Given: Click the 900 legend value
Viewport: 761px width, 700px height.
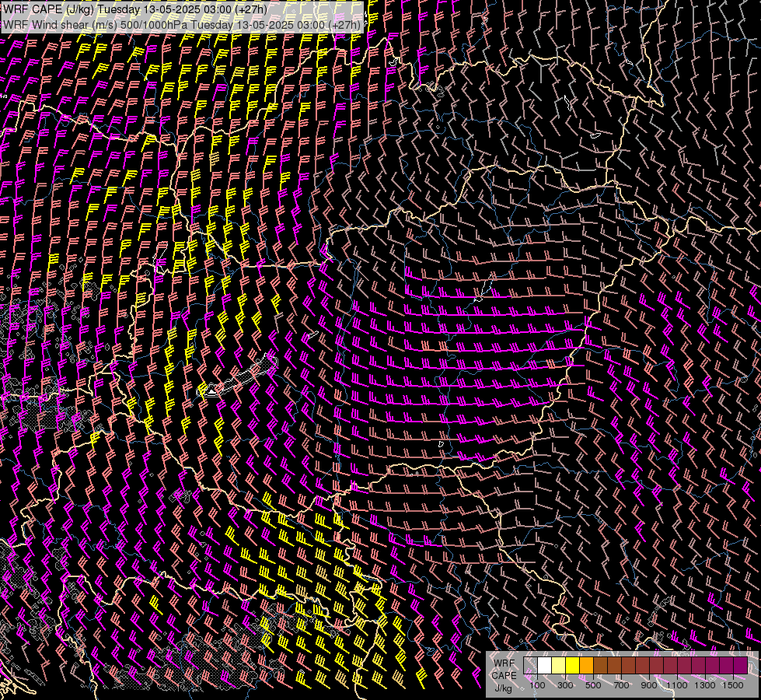Looking at the screenshot, I should coord(649,685).
